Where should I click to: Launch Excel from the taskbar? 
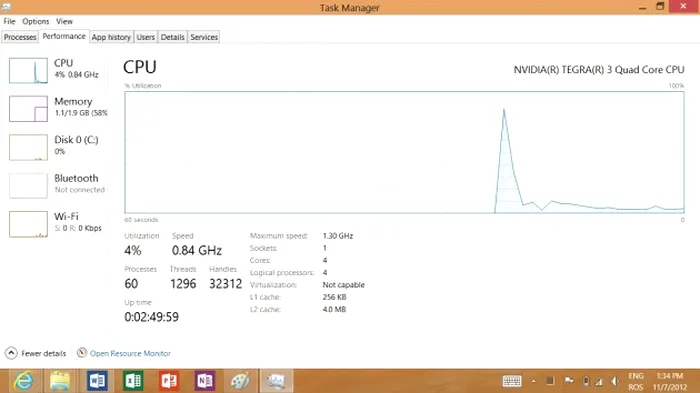coord(133,381)
